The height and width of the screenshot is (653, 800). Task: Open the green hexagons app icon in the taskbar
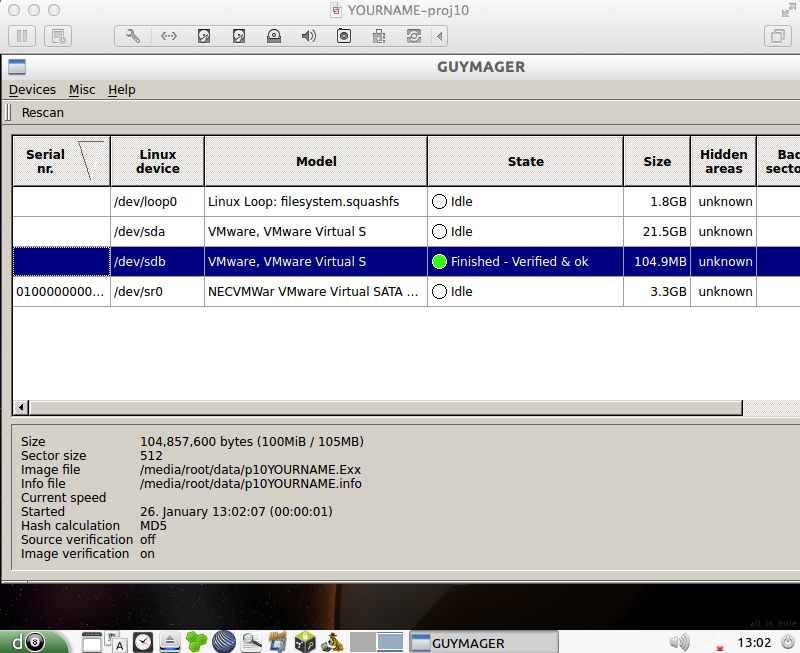click(x=196, y=642)
